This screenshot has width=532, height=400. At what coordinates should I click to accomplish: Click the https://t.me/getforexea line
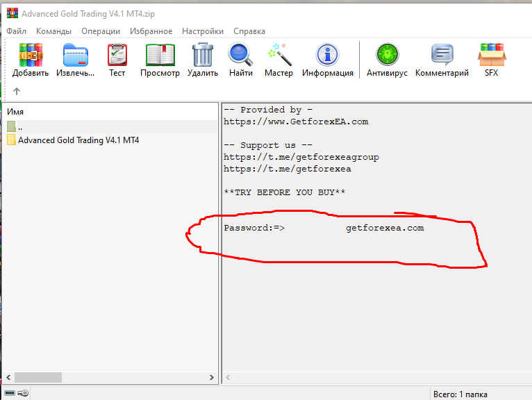[x=288, y=169]
